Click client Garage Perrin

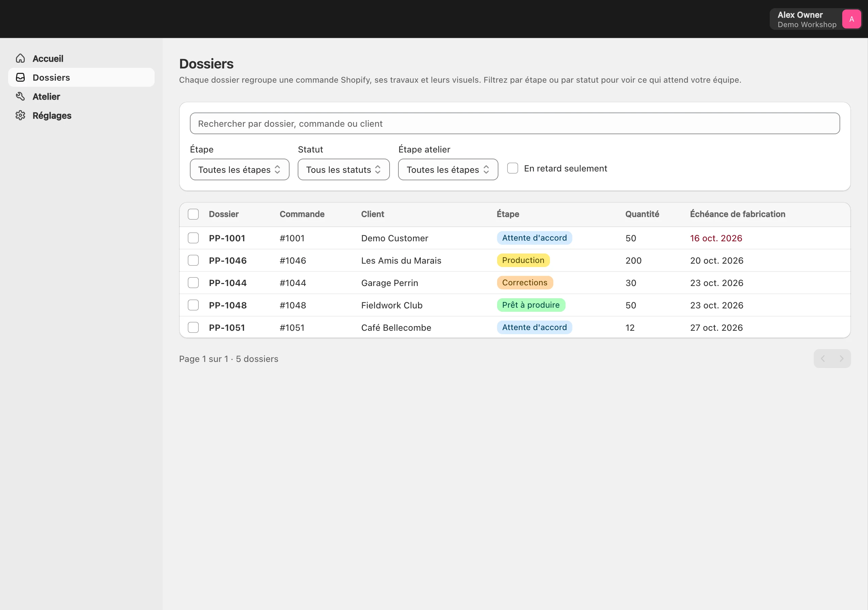click(389, 283)
